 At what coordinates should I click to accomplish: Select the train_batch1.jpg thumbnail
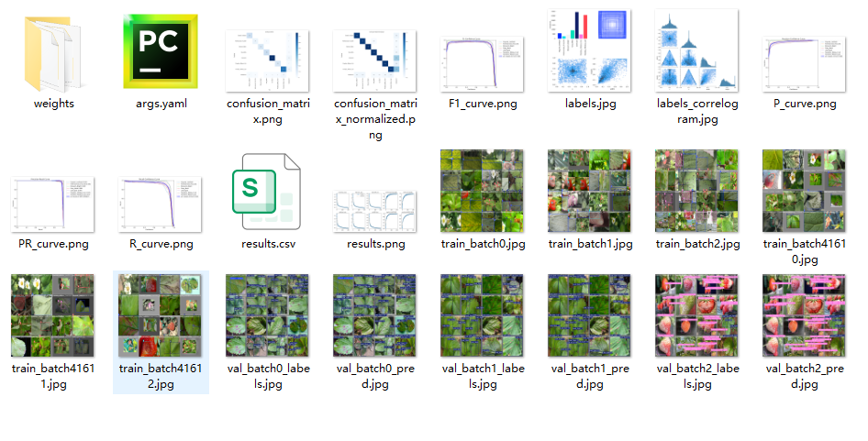point(589,191)
